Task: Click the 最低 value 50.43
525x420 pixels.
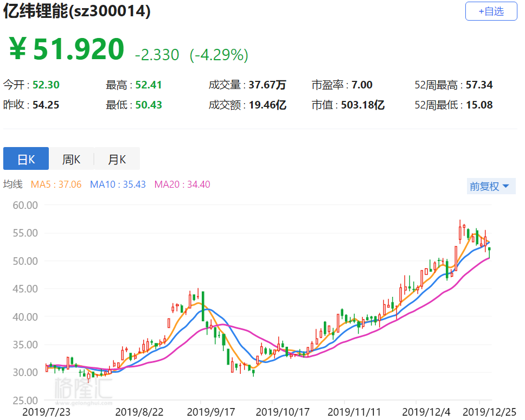Action: pos(149,105)
